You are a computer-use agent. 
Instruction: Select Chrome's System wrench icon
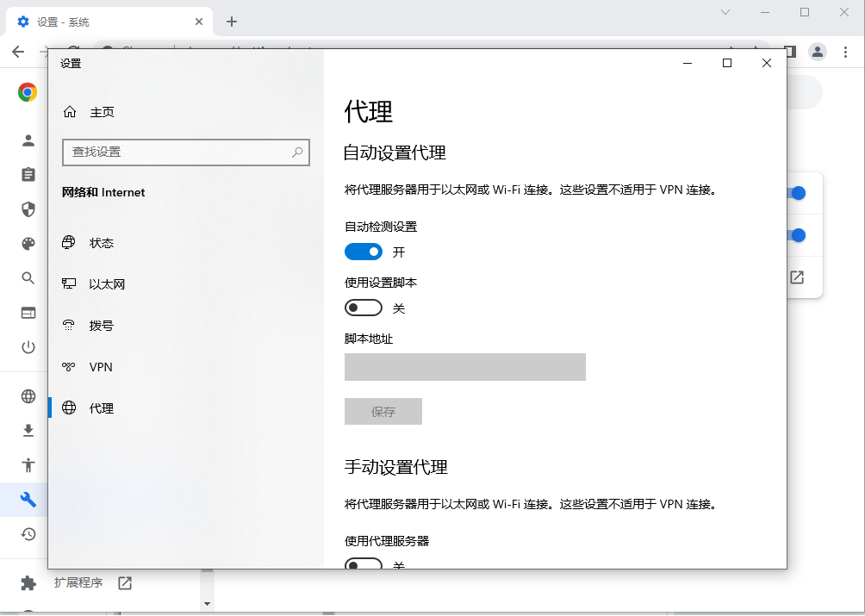(x=28, y=500)
